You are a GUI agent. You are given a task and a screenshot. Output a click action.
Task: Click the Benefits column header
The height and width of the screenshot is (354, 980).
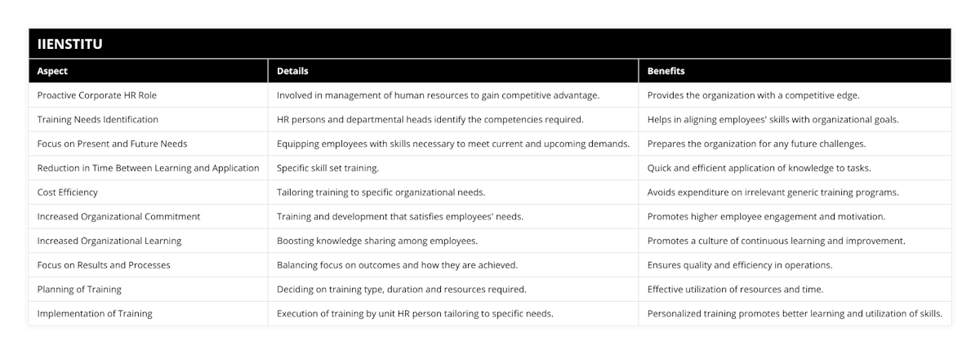(666, 71)
